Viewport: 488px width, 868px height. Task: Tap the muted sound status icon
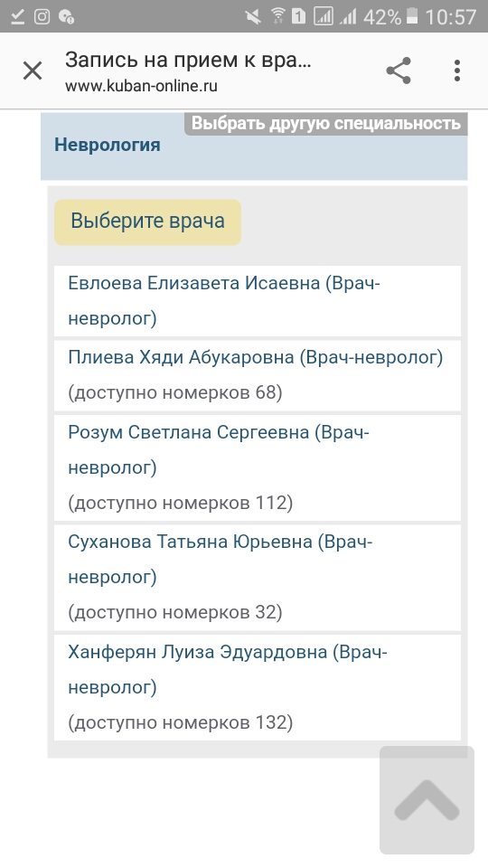coord(253,16)
